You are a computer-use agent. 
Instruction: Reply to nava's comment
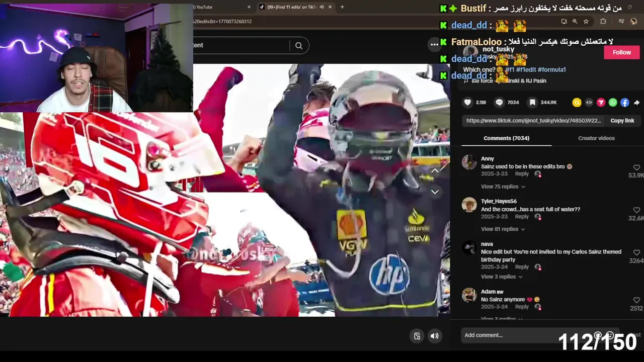[x=522, y=267]
